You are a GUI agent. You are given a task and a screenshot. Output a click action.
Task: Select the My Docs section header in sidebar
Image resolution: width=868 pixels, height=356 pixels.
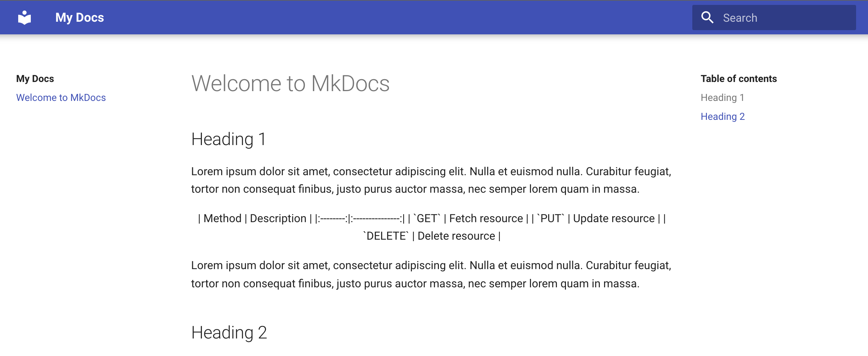pos(35,78)
